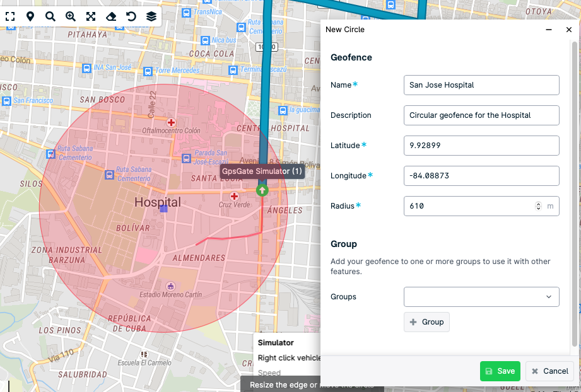The image size is (581, 392).
Task: Click the fullscreen frame icon in map toolbar
Action: [x=10, y=16]
